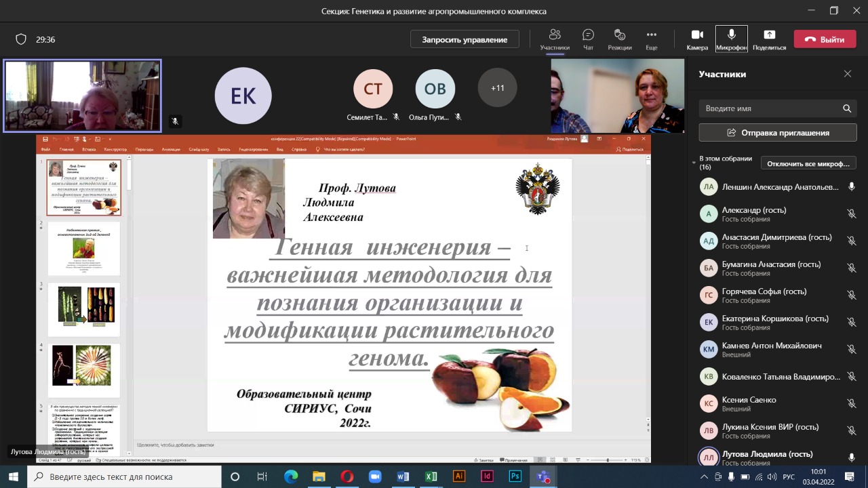Click microphone icon for Леншин Александр
This screenshot has height=488, width=868.
coord(851,186)
